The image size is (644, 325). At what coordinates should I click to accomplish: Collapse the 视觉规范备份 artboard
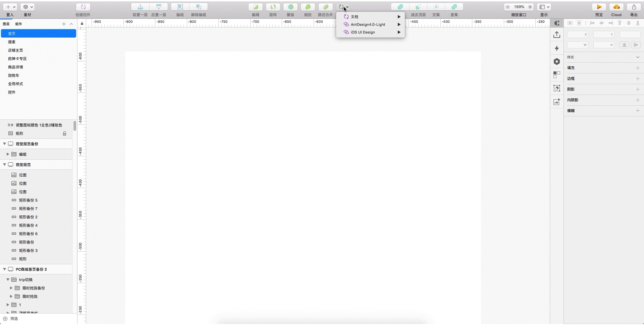(4, 144)
